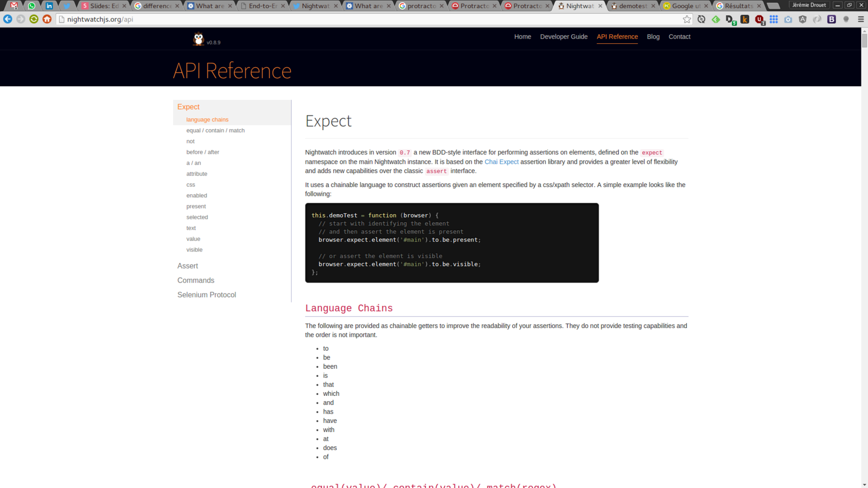Image resolution: width=868 pixels, height=488 pixels.
Task: Open the pinned Gmail tab
Action: pos(14,5)
